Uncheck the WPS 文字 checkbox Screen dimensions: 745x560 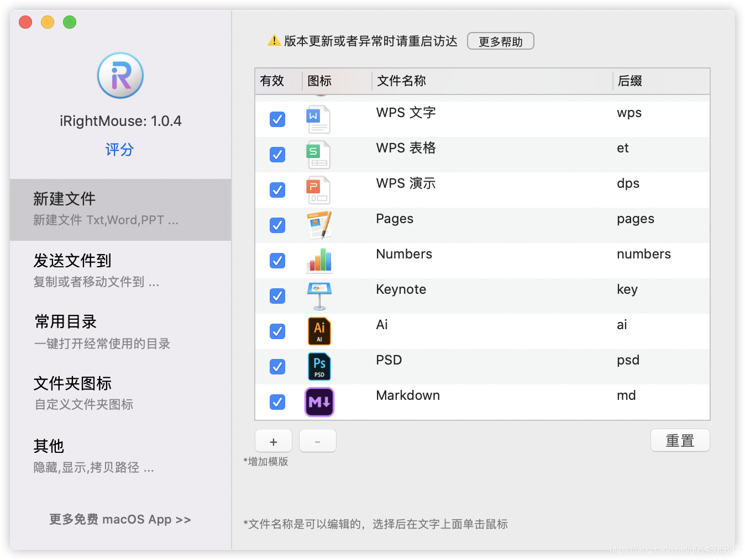pos(277,119)
